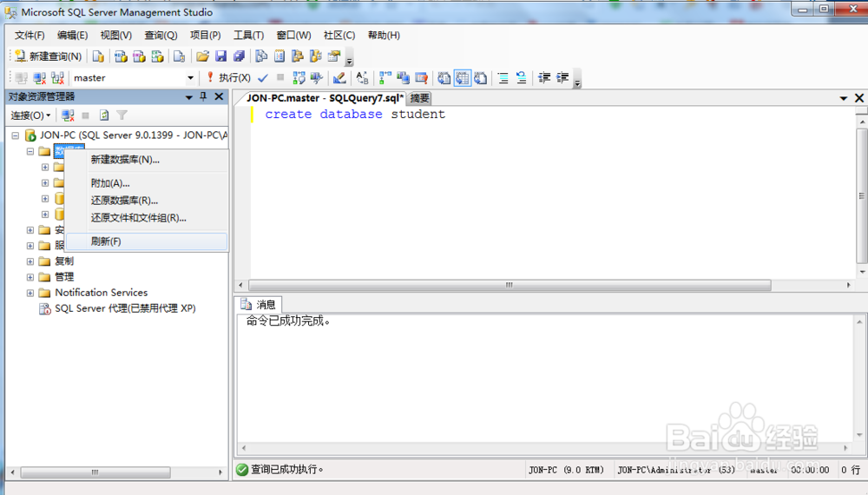Open the 文件(F) menu
This screenshot has height=495, width=868.
pos(30,36)
